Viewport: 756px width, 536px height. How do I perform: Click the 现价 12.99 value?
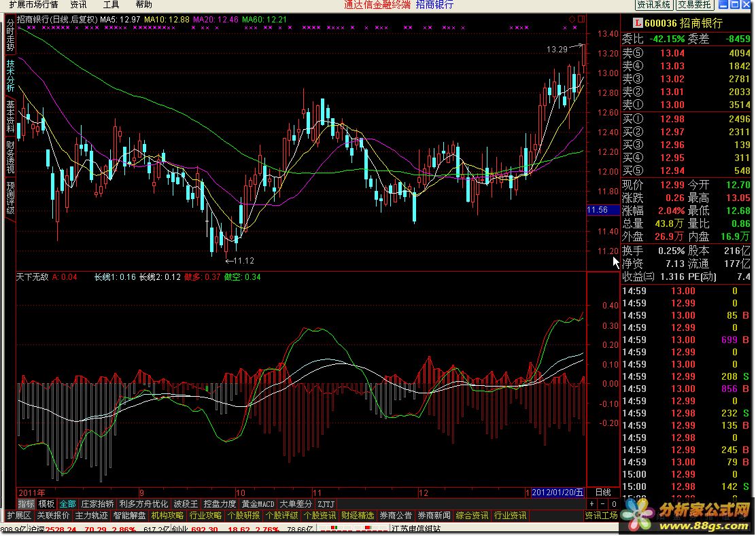click(672, 185)
